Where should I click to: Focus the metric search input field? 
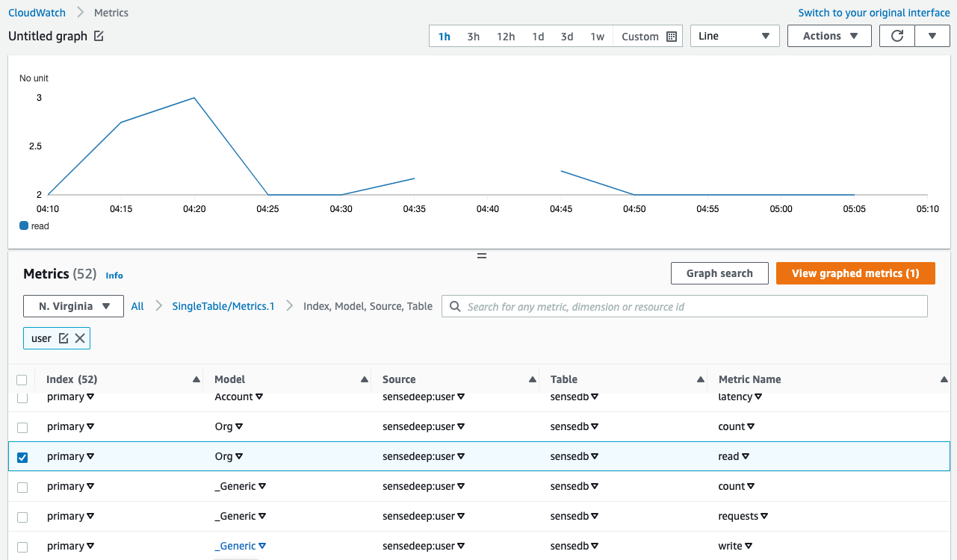pos(685,306)
